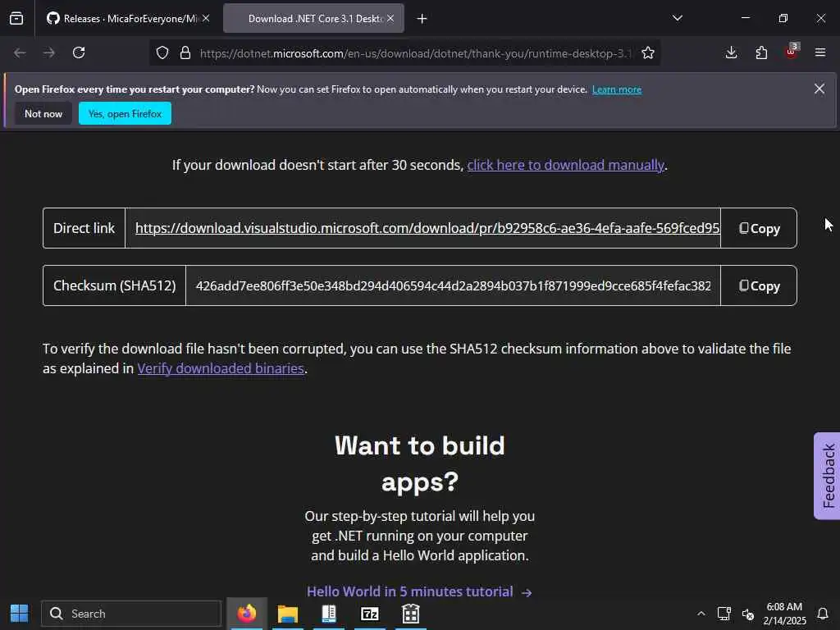Open network status tray icon
Image resolution: width=840 pixels, height=630 pixels.
pyautogui.click(x=724, y=614)
